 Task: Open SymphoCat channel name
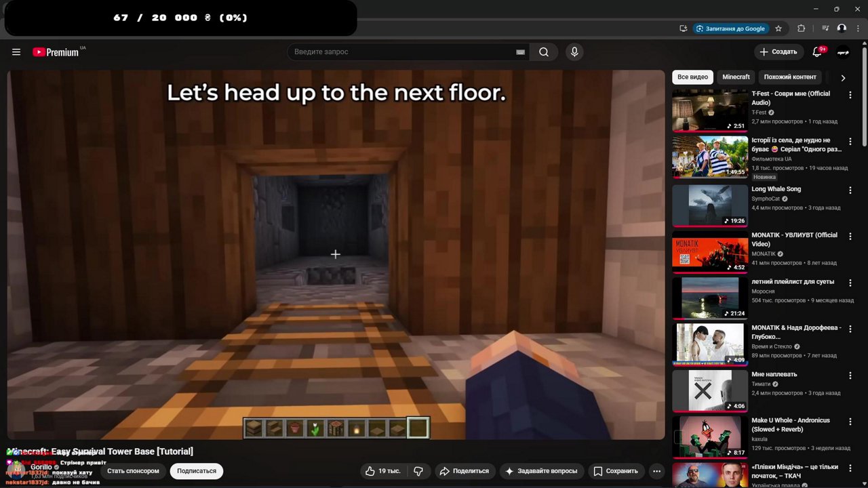click(766, 199)
